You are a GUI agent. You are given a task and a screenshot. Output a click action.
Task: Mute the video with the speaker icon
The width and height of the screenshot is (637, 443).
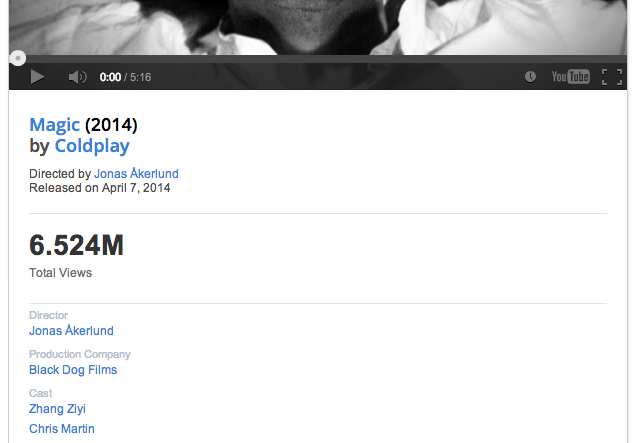(x=77, y=77)
